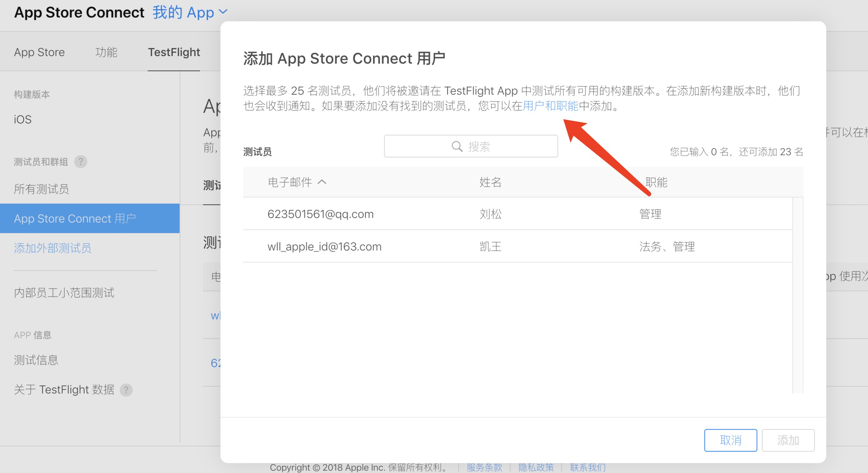Open 内部员工小范围测试 group
The image size is (868, 473).
[64, 293]
